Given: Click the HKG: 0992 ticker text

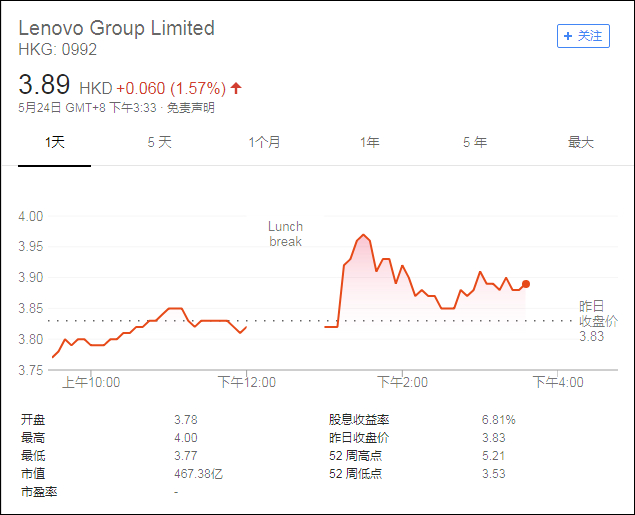Looking at the screenshot, I should pos(58,49).
